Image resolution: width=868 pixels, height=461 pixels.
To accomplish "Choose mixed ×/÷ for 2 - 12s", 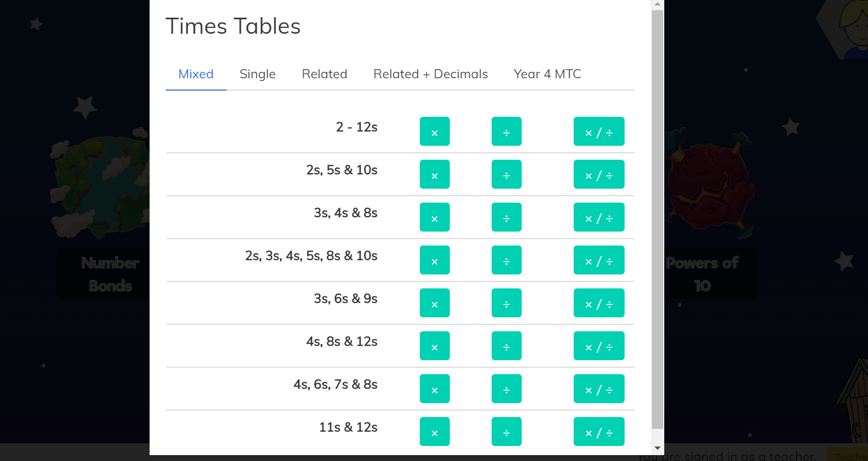I will (x=598, y=131).
